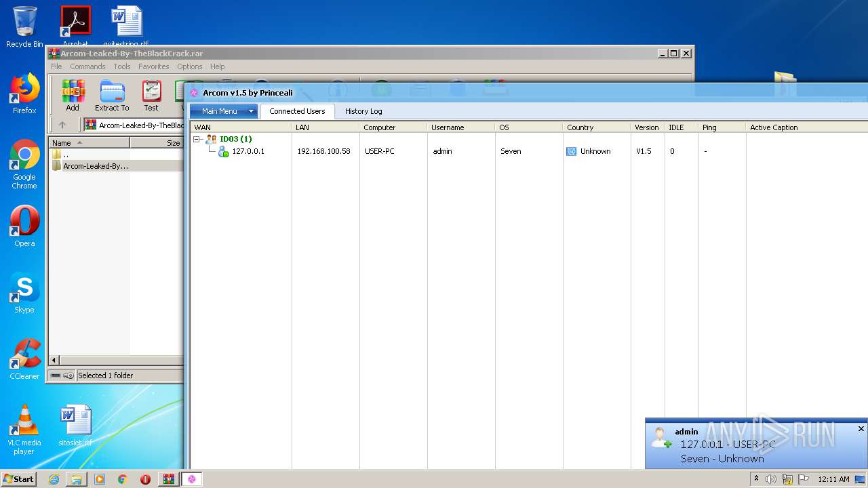868x488 pixels.
Task: Open the Main Menu dropdown in Arcom
Action: click(223, 111)
